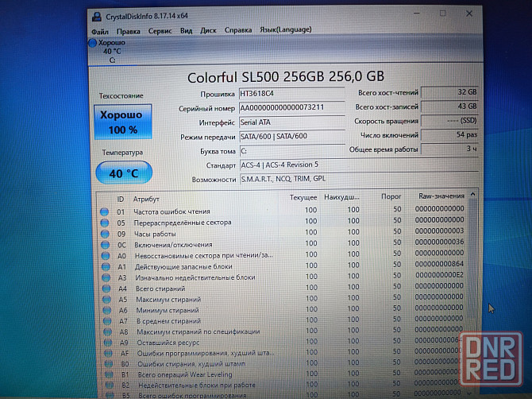Click the S.M.A.R.T., NCQ, TRIM features field
Viewport: 532px width, 399px height.
(359, 179)
